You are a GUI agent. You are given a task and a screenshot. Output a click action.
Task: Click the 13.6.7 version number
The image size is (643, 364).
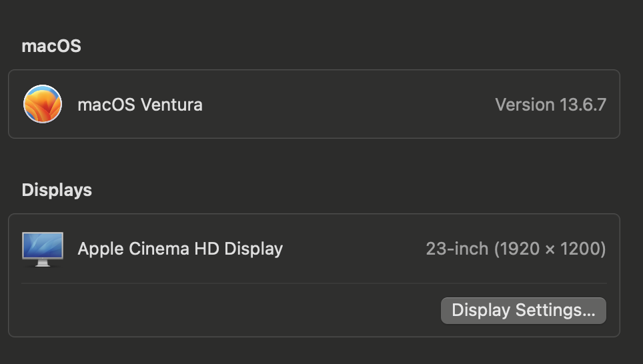(584, 105)
